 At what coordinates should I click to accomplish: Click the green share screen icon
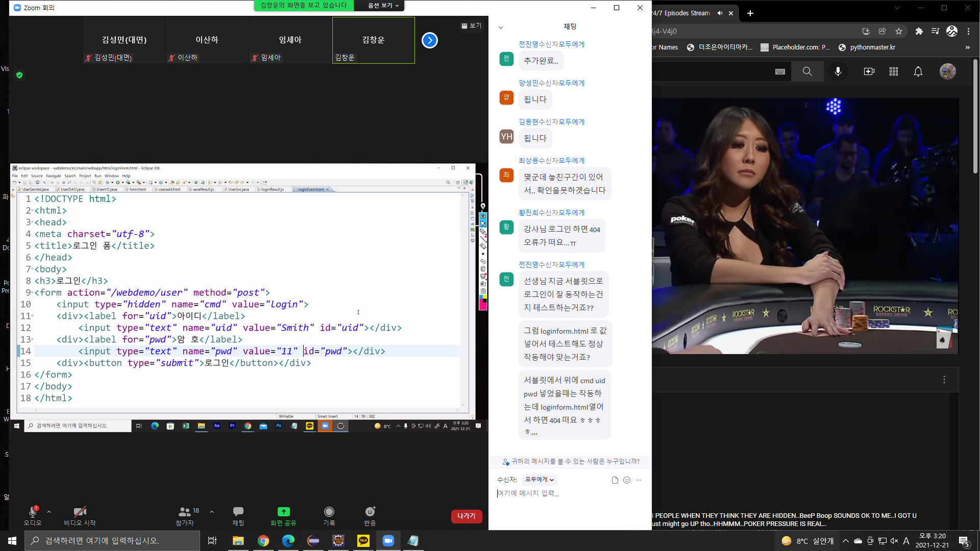point(283,512)
